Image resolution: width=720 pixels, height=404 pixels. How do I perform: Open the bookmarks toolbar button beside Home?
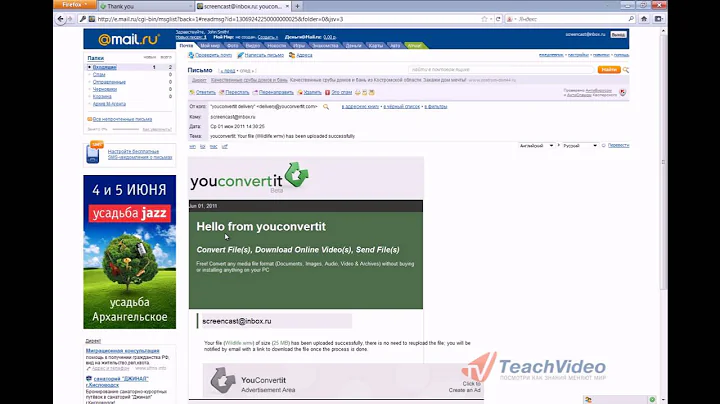coord(658,19)
